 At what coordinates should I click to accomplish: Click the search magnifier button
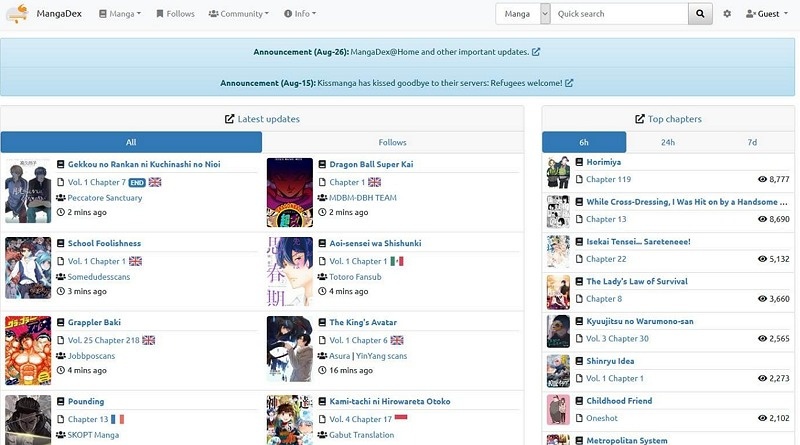[x=700, y=14]
